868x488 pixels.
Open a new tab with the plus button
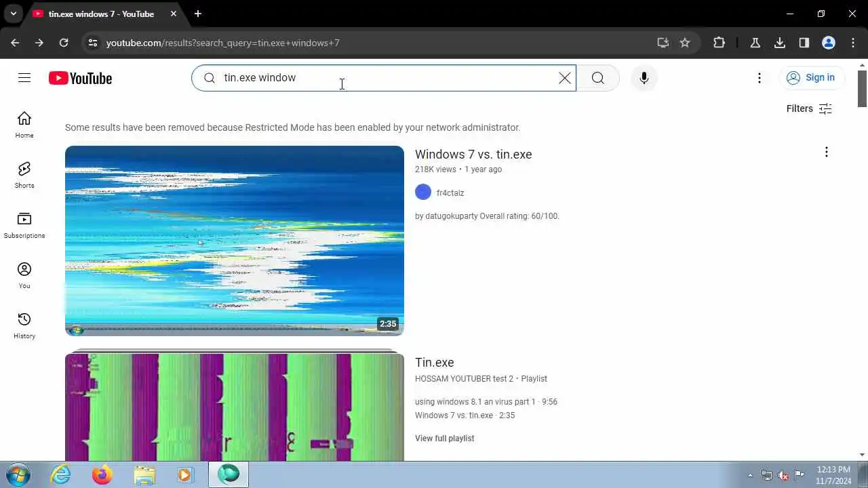197,14
